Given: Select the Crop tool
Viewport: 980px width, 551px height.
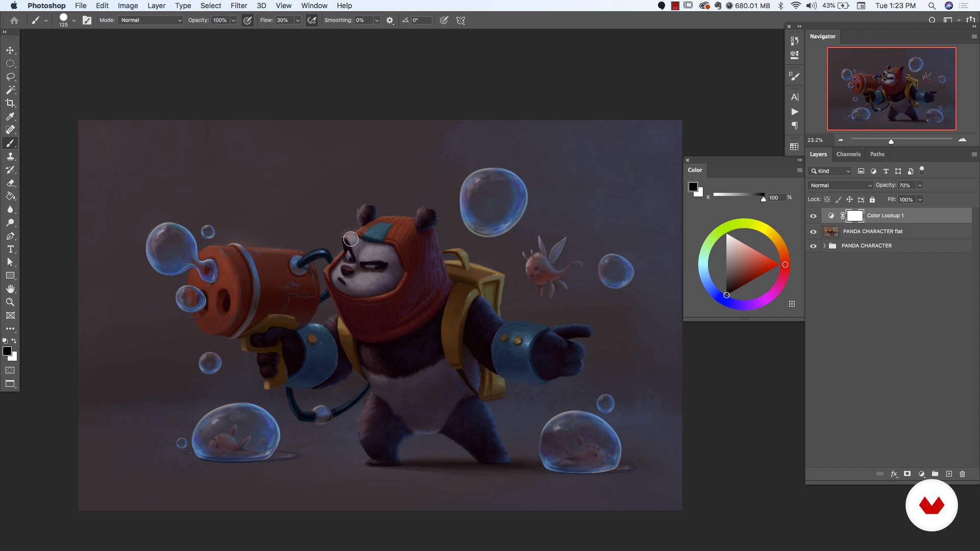Looking at the screenshot, I should point(10,103).
